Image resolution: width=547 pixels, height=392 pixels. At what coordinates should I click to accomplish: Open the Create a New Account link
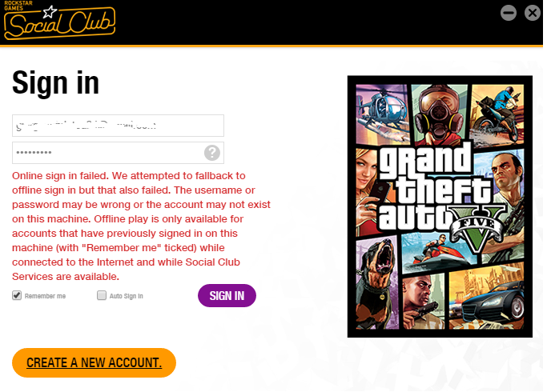(x=94, y=362)
